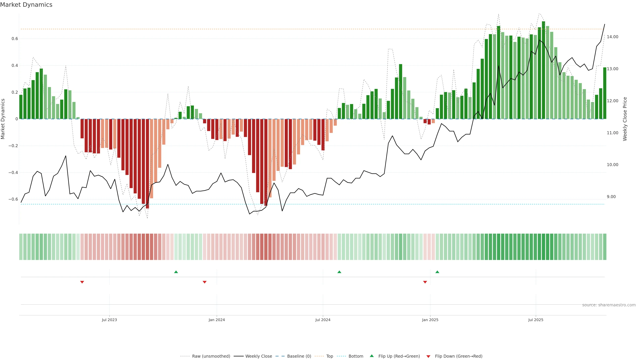Click the Weekly Close Price axis title
644x362 pixels.
coord(625,119)
